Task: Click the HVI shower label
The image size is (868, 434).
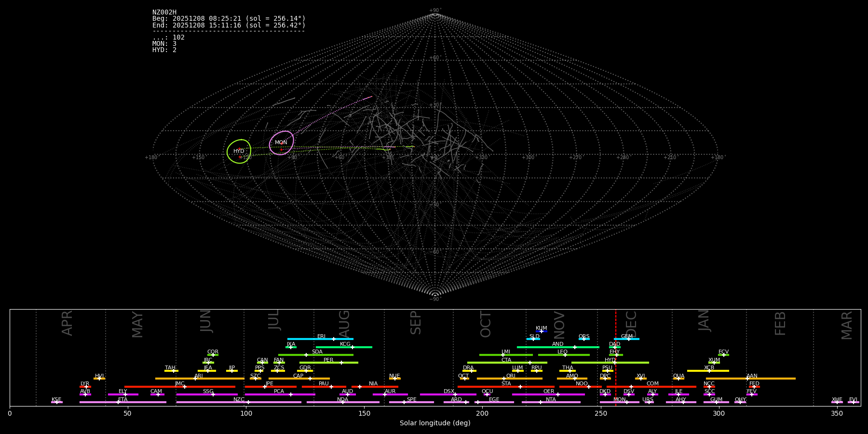Action: click(99, 376)
